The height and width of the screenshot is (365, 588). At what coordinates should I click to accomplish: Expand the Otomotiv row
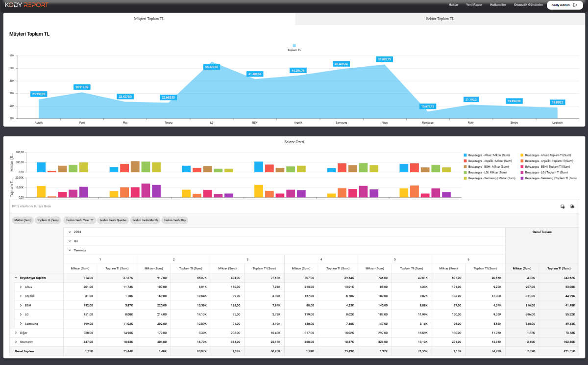pos(16,342)
